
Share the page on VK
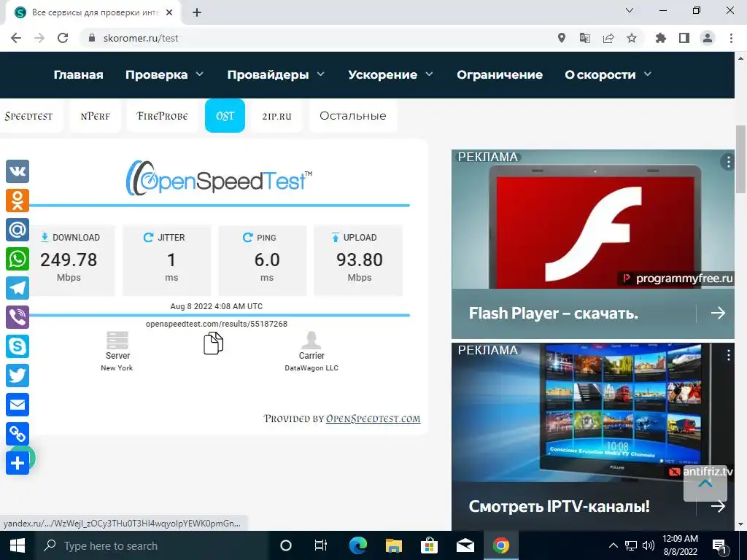(18, 171)
